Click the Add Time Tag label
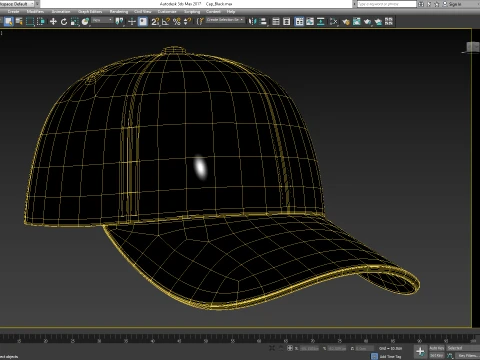Viewport: 480px width, 360px height. pyautogui.click(x=391, y=356)
